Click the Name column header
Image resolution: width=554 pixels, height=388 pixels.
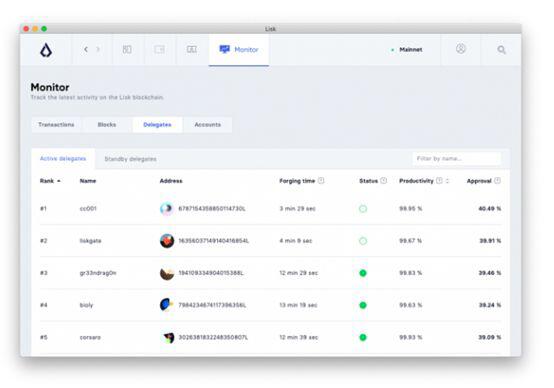click(x=88, y=181)
